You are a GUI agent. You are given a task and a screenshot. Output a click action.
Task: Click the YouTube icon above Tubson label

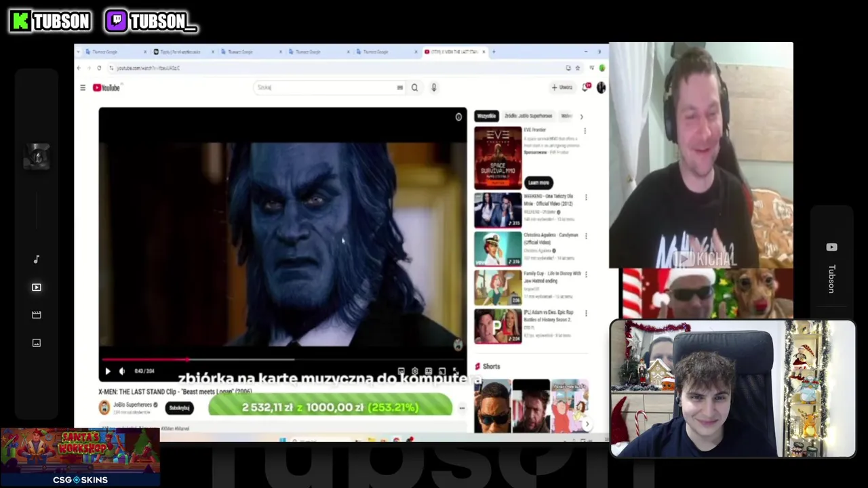point(832,247)
